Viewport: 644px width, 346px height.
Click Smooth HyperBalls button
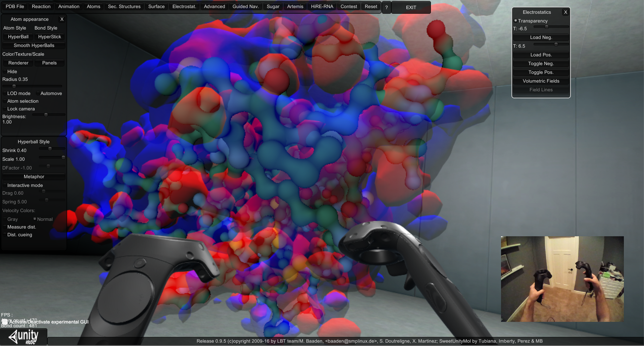[34, 45]
